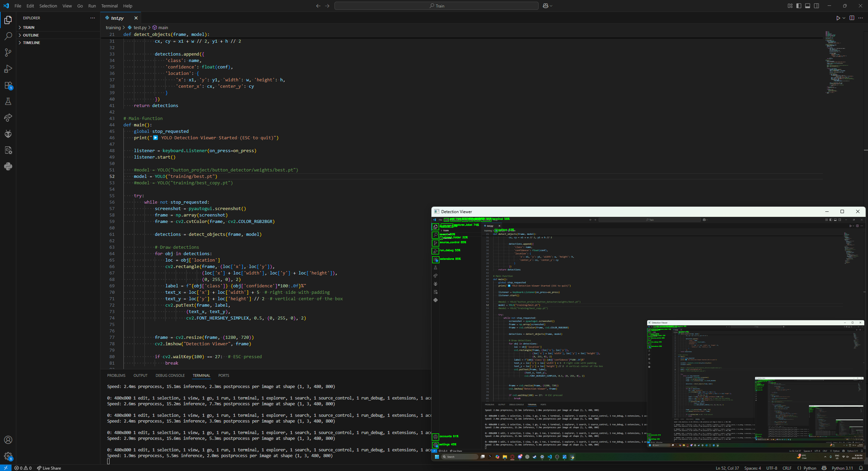
Task: Open the Search view in Activity Bar
Action: pos(8,36)
